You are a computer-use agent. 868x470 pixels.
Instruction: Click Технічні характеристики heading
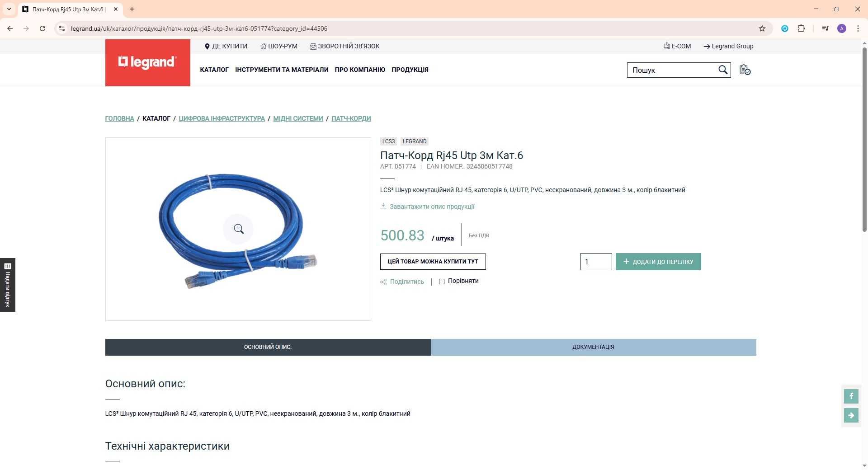tap(167, 446)
